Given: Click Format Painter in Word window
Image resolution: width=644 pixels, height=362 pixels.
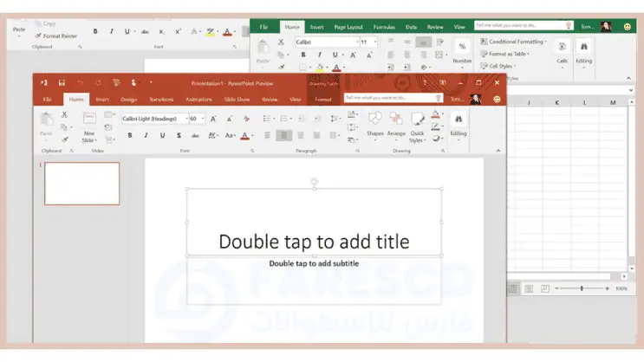Looking at the screenshot, I should [x=56, y=36].
